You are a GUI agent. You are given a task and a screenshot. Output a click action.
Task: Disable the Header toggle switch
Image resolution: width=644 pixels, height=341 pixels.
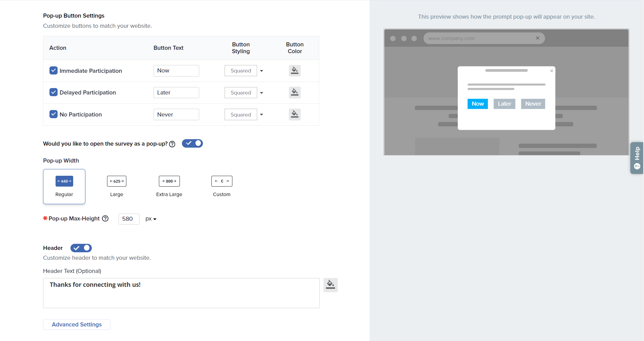pyautogui.click(x=81, y=248)
